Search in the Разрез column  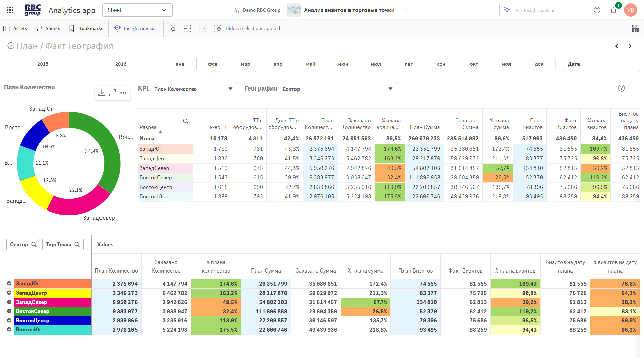click(185, 121)
